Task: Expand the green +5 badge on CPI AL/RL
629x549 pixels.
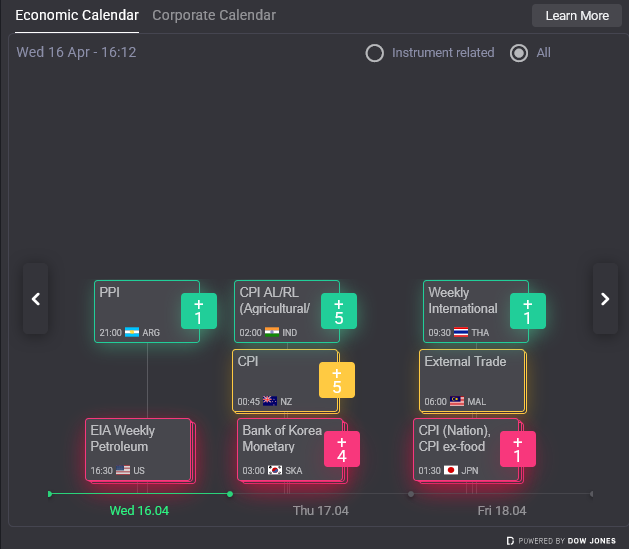Action: (339, 311)
